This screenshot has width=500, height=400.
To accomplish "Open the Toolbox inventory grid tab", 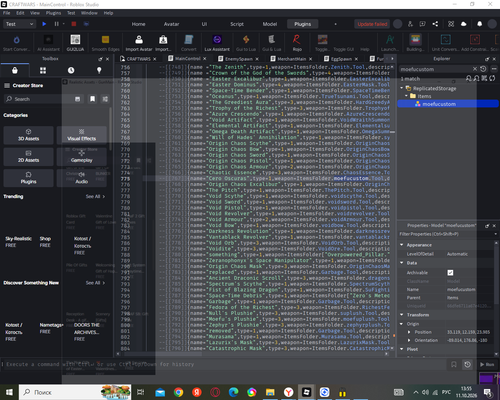I will (43, 70).
